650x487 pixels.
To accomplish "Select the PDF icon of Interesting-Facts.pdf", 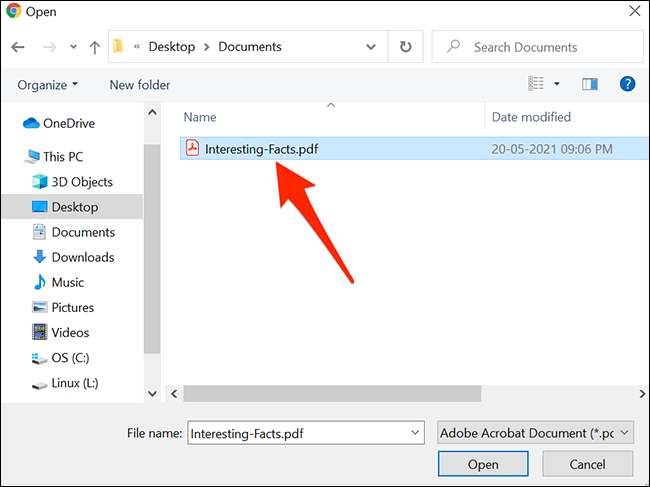I will [192, 149].
